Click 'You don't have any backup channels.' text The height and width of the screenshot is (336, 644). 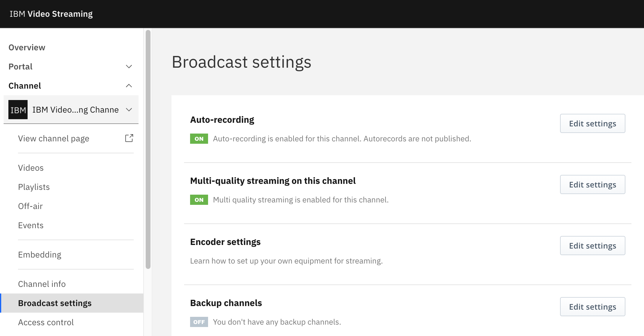[x=277, y=322]
